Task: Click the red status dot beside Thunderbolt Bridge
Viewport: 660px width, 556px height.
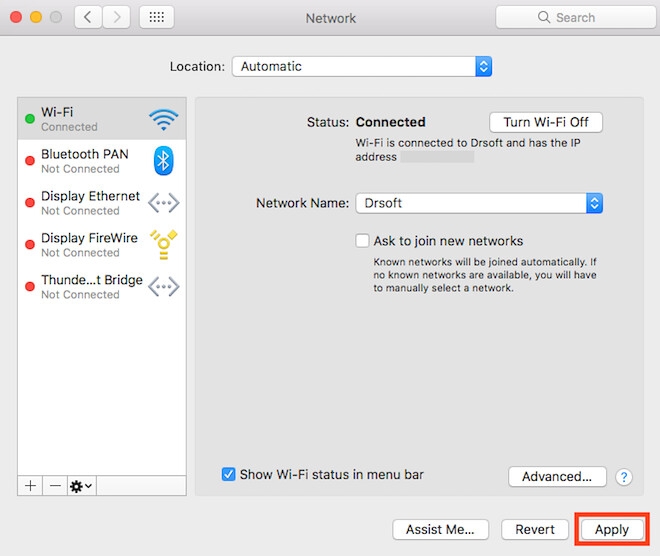Action: (30, 287)
